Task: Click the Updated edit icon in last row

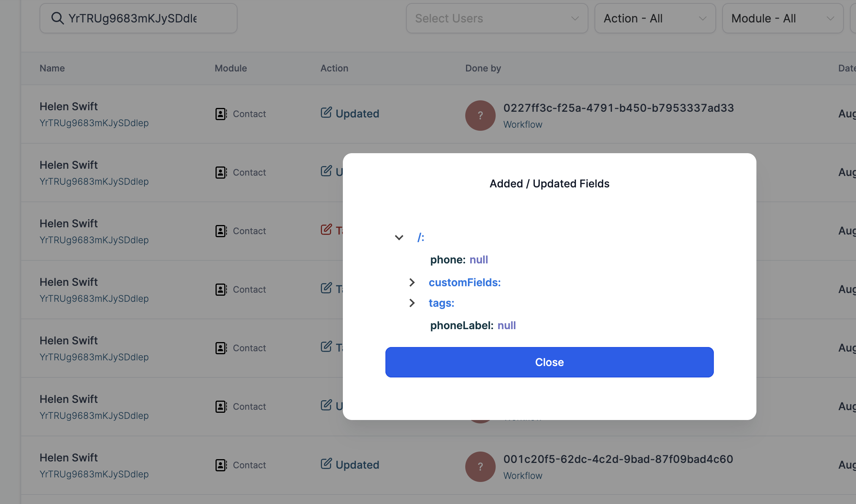Action: (326, 464)
